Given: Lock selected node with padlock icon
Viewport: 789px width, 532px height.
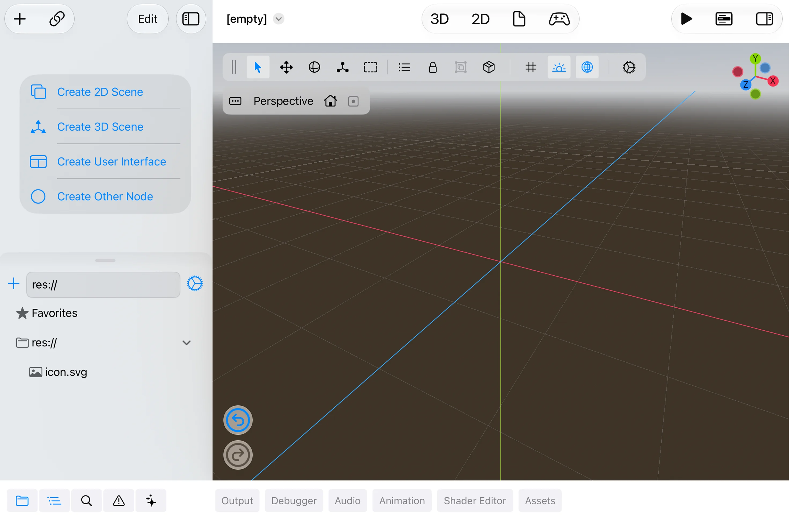Looking at the screenshot, I should tap(432, 67).
